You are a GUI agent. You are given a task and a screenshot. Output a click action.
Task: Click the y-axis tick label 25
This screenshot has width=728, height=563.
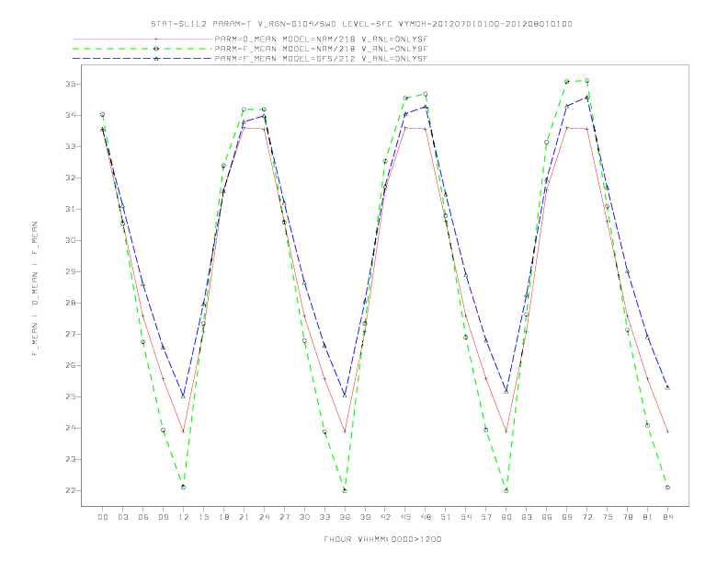(70, 396)
